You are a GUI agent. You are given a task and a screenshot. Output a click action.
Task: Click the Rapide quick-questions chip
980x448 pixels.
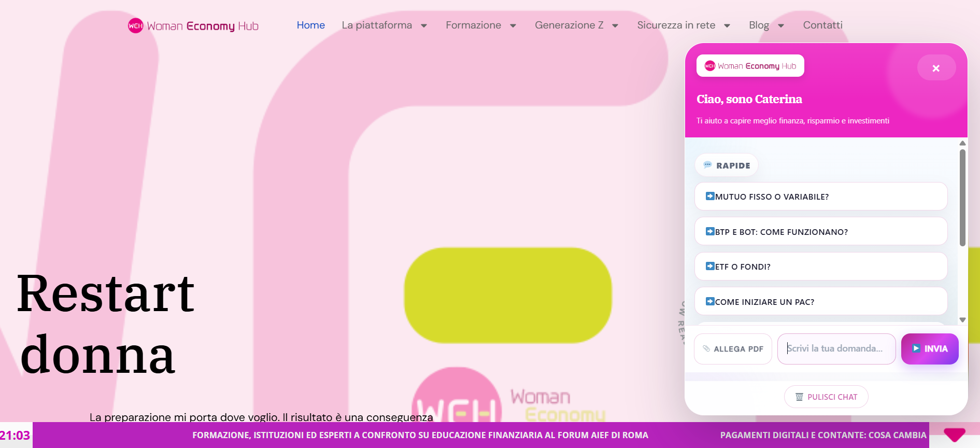(727, 165)
